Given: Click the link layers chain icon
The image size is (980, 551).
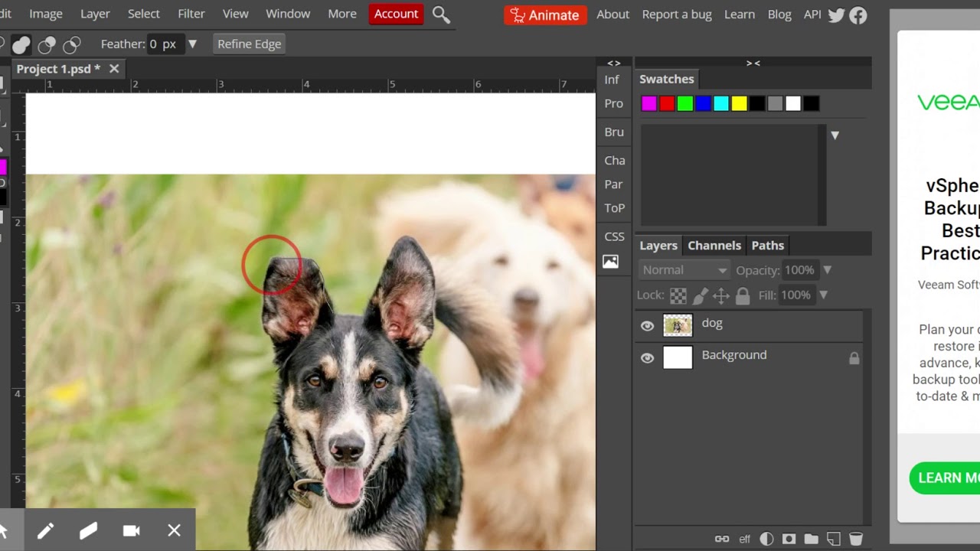Looking at the screenshot, I should (721, 539).
